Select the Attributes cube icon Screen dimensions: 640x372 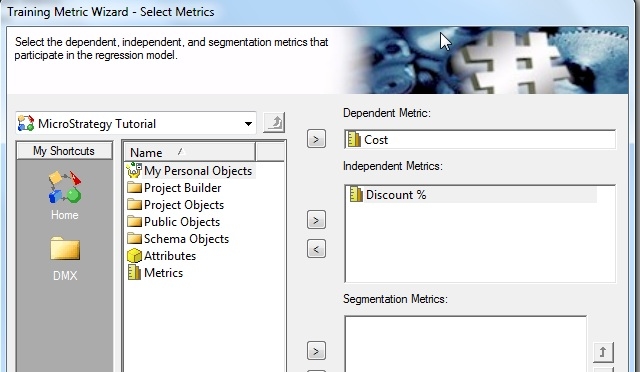coord(134,256)
